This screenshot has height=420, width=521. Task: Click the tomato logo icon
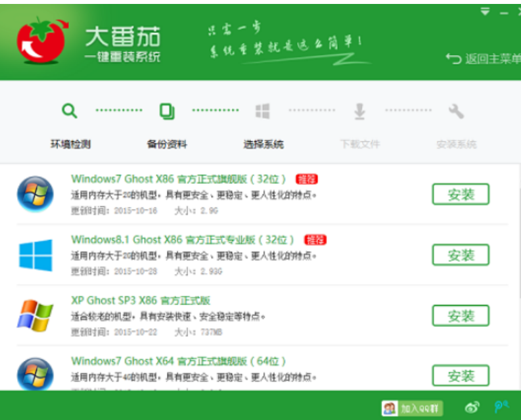click(x=42, y=41)
